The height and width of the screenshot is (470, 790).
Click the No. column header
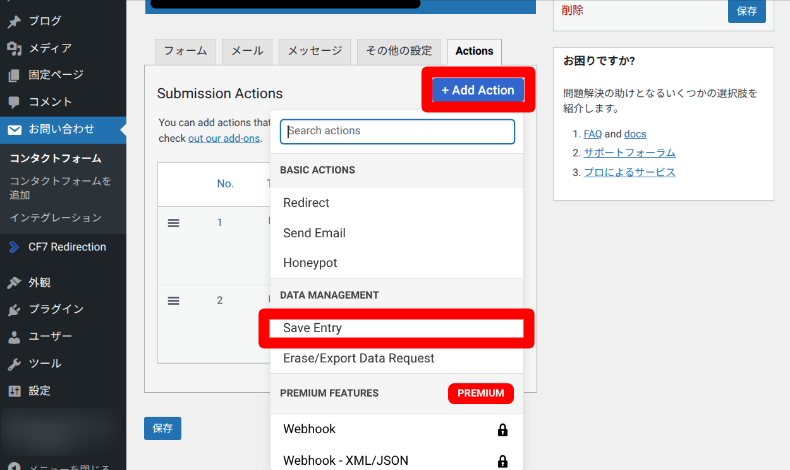(x=225, y=184)
